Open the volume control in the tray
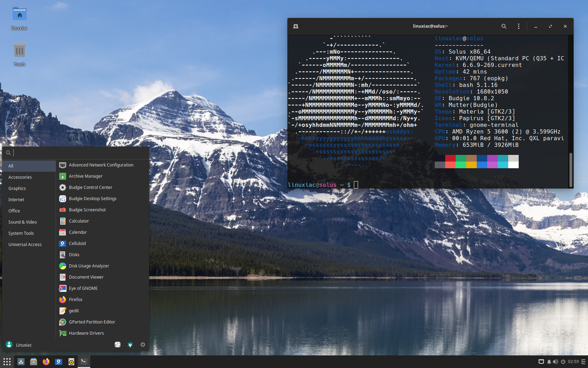Screen dimensions: 588x368 (x=555, y=362)
